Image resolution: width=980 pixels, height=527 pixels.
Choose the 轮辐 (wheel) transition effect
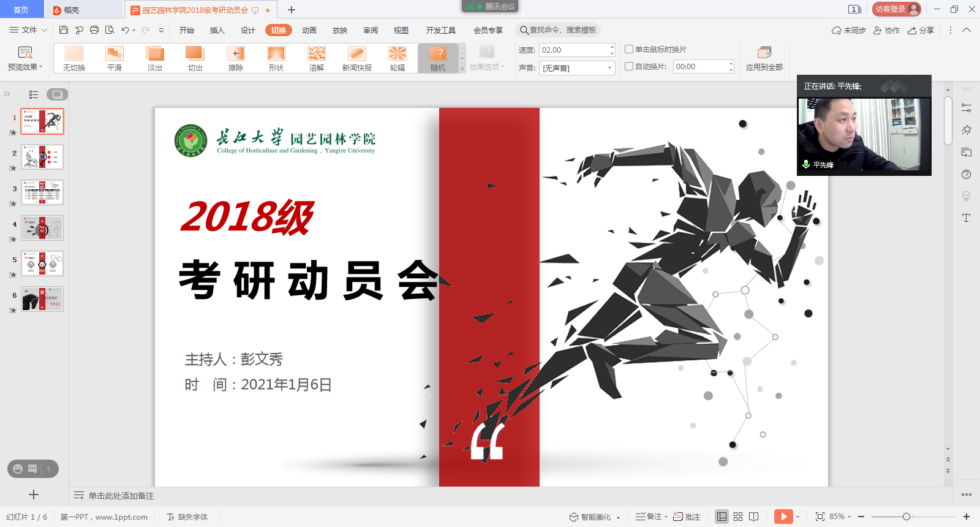tap(398, 58)
